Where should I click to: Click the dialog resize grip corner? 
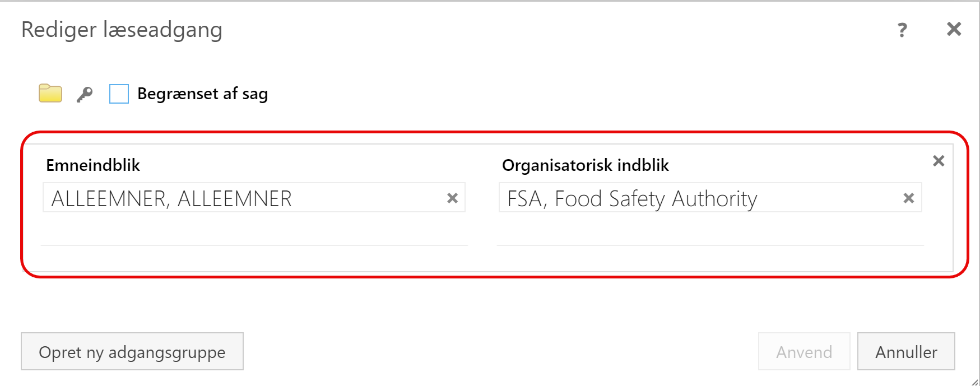pyautogui.click(x=974, y=381)
